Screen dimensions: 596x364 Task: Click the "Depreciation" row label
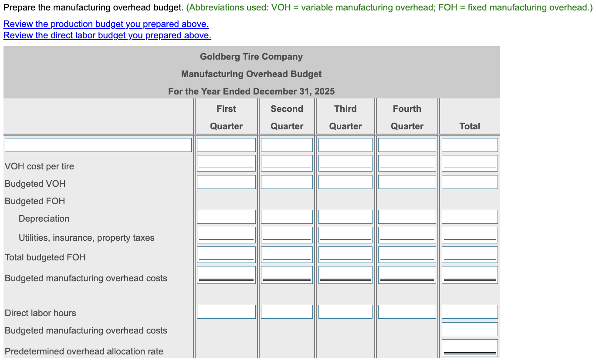[x=44, y=219]
